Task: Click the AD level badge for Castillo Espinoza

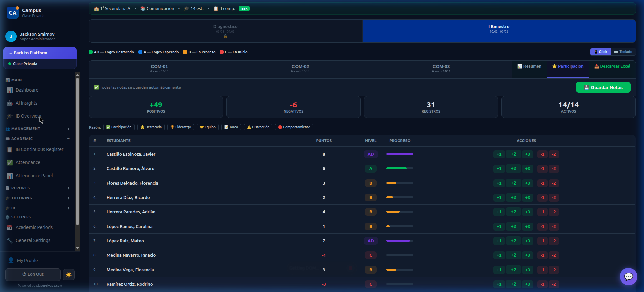Action: click(x=371, y=154)
